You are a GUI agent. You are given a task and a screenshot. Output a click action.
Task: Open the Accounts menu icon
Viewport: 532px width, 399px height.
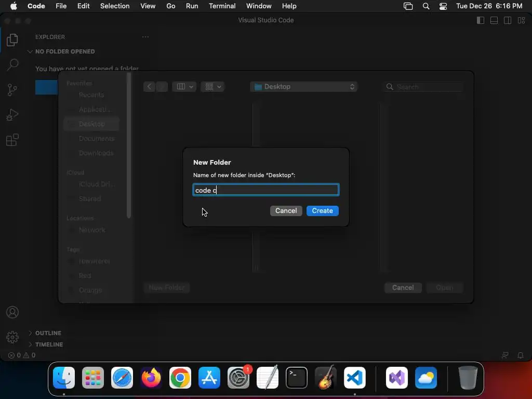(12, 312)
